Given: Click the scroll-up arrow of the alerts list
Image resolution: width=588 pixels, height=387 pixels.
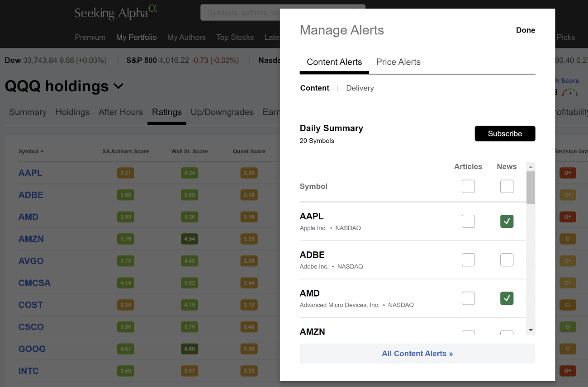Looking at the screenshot, I should click(x=531, y=166).
